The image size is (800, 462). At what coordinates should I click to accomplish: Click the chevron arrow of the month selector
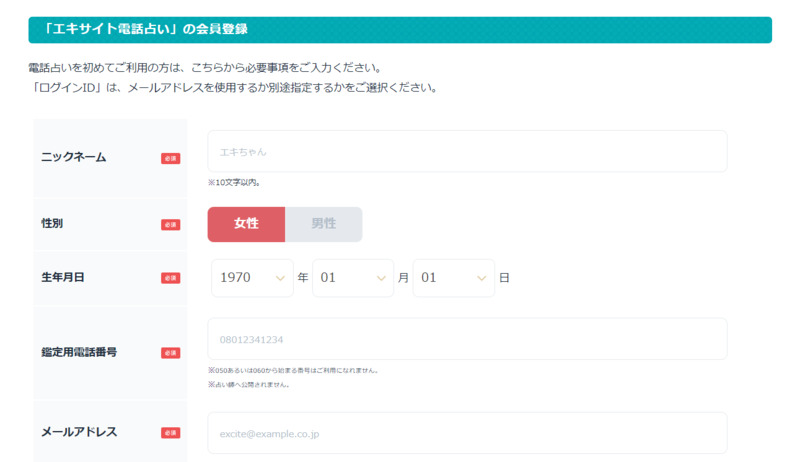[x=381, y=278]
